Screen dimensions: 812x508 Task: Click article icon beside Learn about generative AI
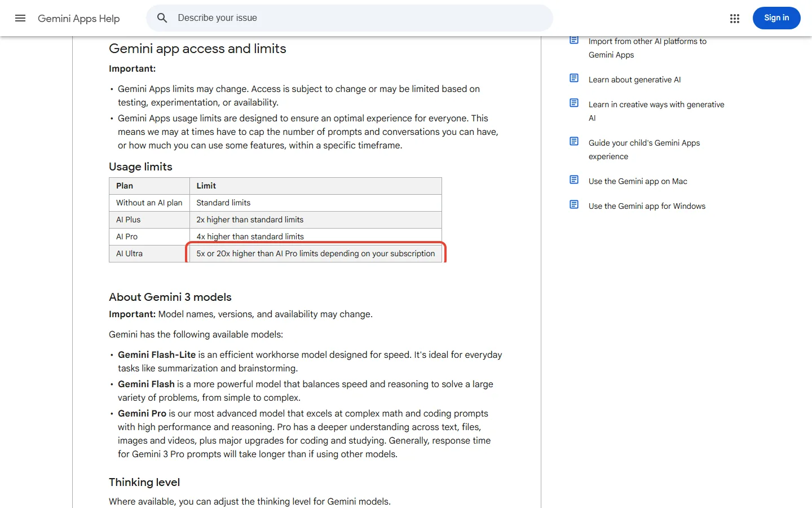click(x=574, y=78)
